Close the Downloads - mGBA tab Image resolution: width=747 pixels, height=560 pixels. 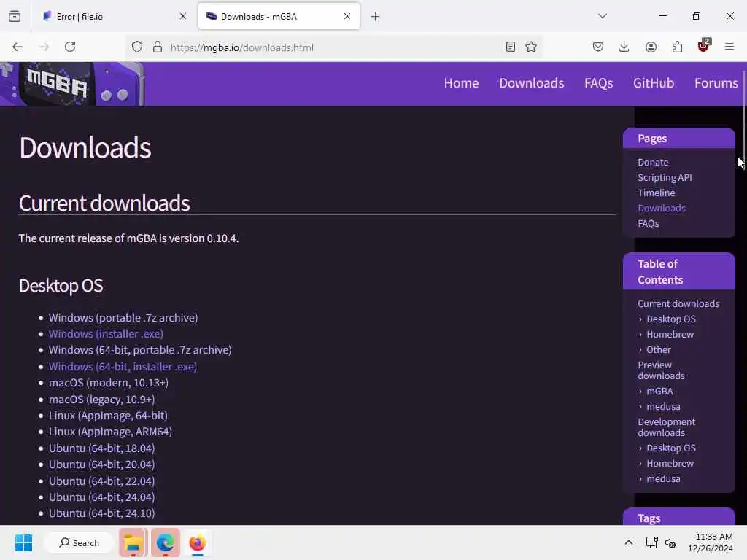[347, 16]
